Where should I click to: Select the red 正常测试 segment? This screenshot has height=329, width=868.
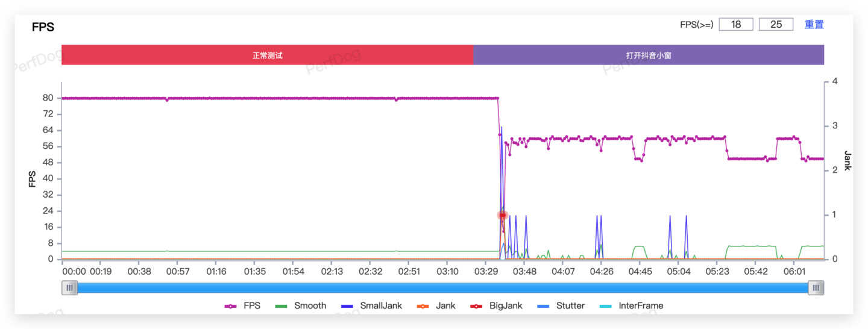tap(267, 55)
